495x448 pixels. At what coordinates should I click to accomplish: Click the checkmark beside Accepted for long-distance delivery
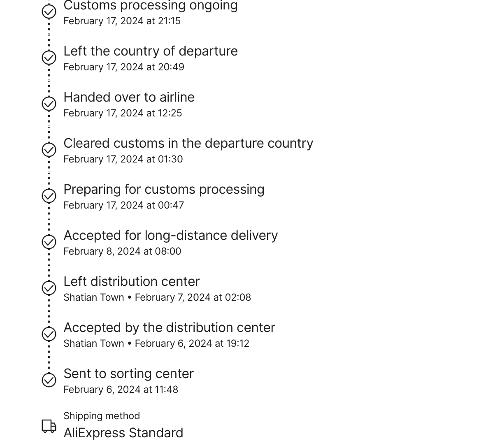[x=49, y=242]
